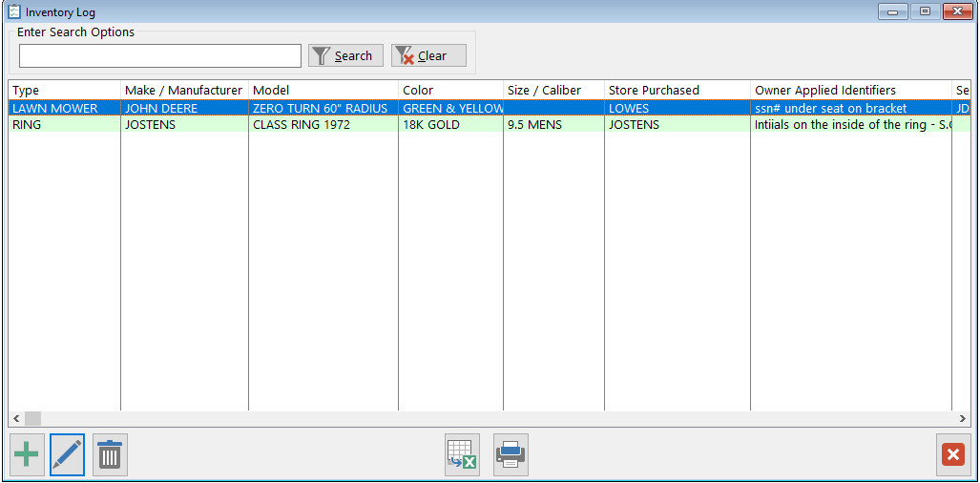The width and height of the screenshot is (980, 483).
Task: Sort by Make / Manufacturer column header
Action: click(184, 91)
